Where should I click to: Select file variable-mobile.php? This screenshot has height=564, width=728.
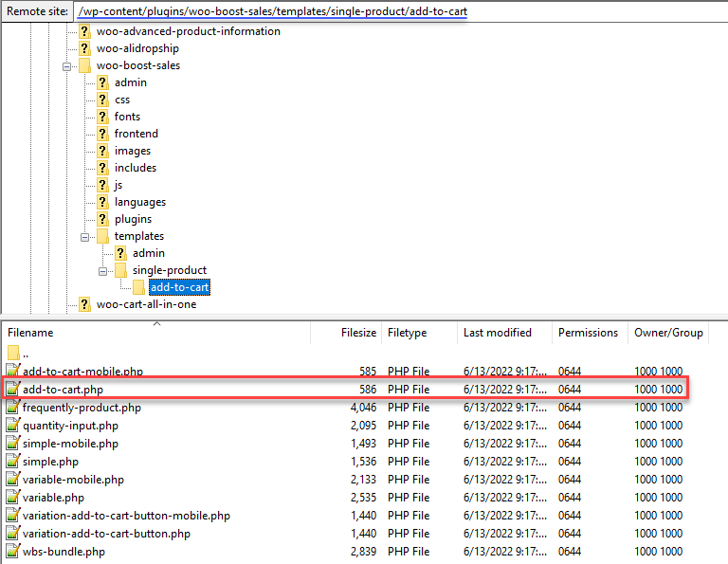point(73,480)
